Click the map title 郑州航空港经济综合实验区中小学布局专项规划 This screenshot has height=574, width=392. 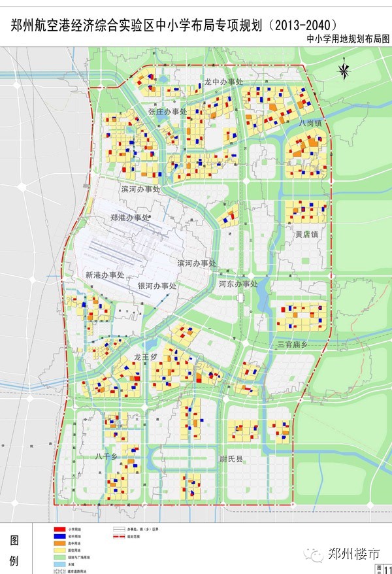click(x=136, y=26)
